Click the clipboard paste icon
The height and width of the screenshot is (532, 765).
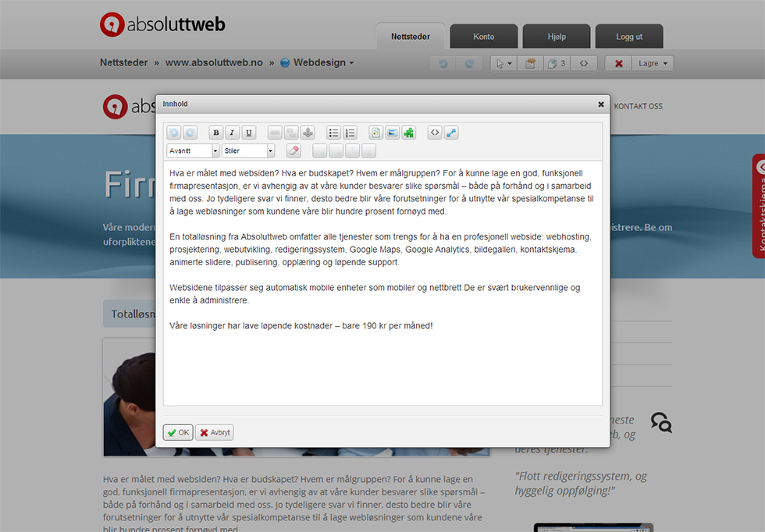click(x=530, y=63)
